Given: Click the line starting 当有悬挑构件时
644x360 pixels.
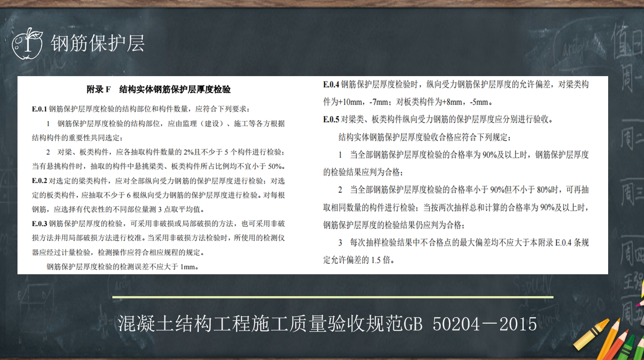Looking at the screenshot, I should (x=158, y=166).
